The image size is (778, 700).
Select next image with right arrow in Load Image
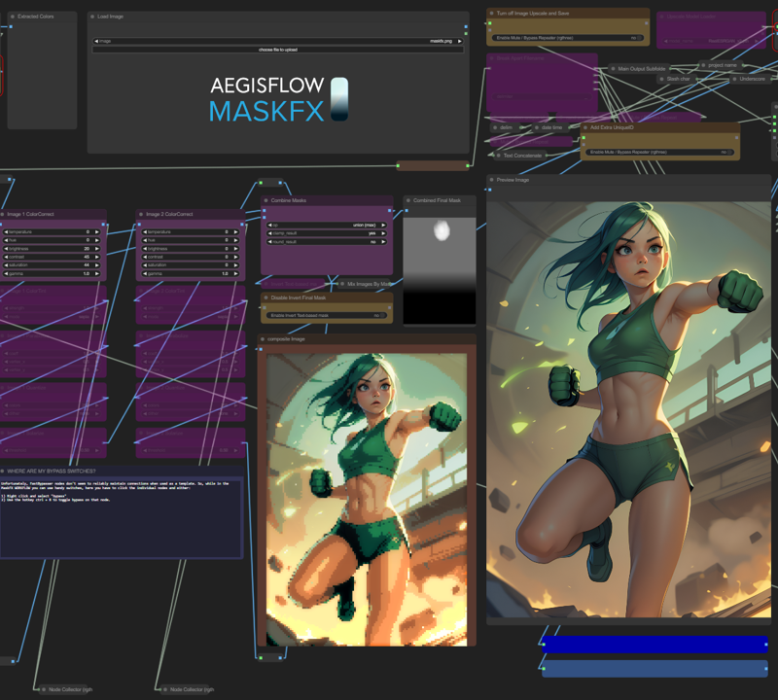459,41
